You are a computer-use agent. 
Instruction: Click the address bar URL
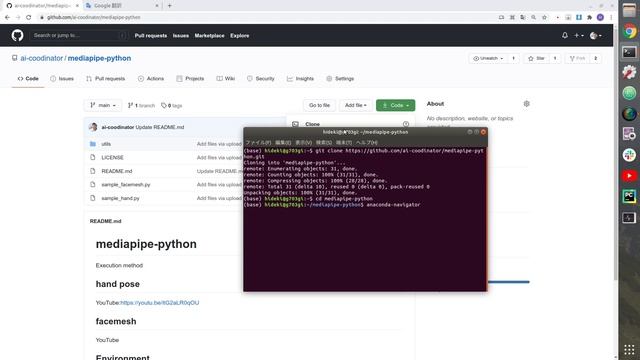[93, 17]
